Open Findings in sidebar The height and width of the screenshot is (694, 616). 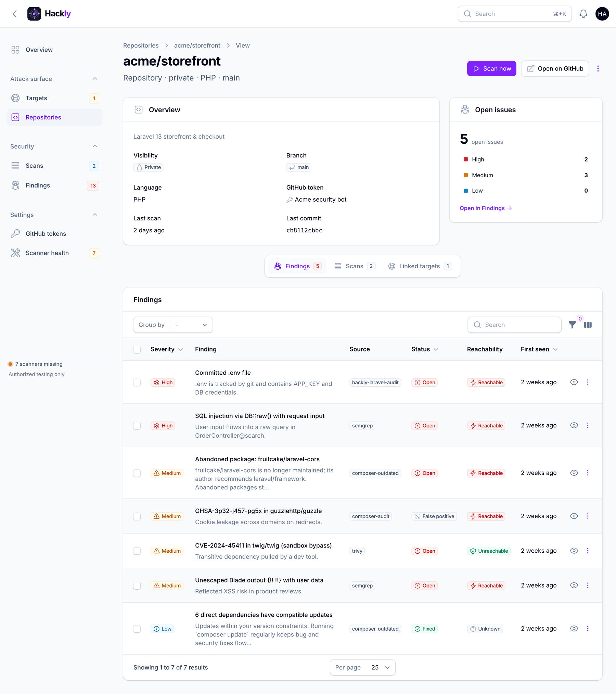pyautogui.click(x=55, y=185)
